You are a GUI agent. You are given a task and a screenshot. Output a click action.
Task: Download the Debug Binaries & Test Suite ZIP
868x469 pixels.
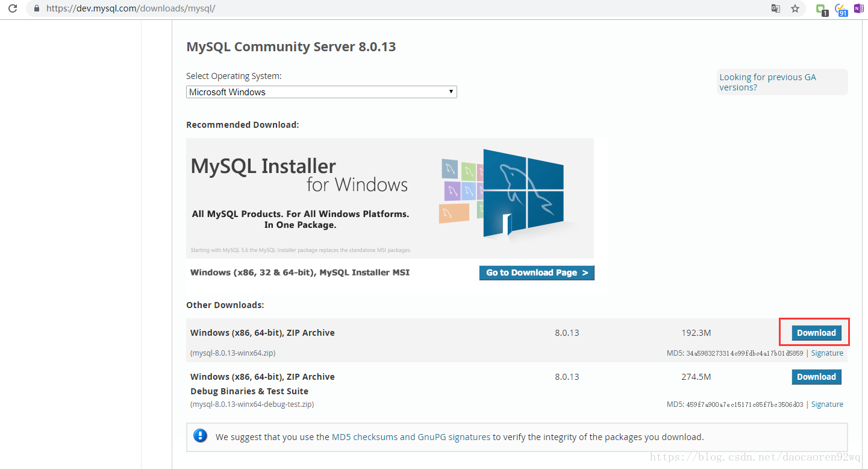(816, 377)
